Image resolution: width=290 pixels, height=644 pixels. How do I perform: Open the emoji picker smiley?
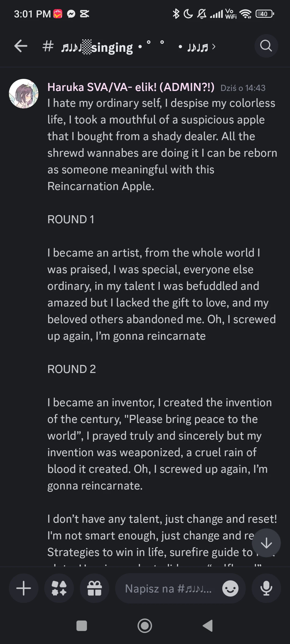(x=230, y=588)
